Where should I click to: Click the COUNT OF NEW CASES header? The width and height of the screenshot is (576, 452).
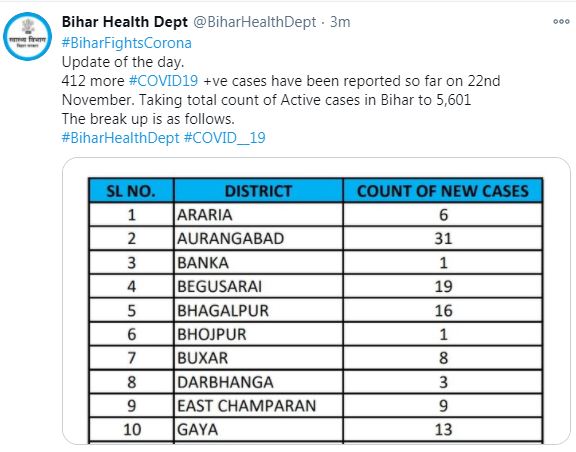pyautogui.click(x=443, y=191)
